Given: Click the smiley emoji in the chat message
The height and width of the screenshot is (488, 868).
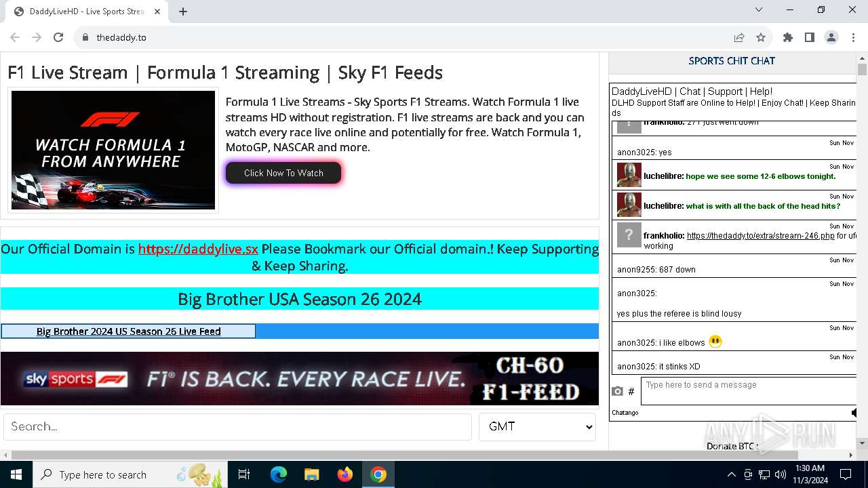Looking at the screenshot, I should 715,342.
